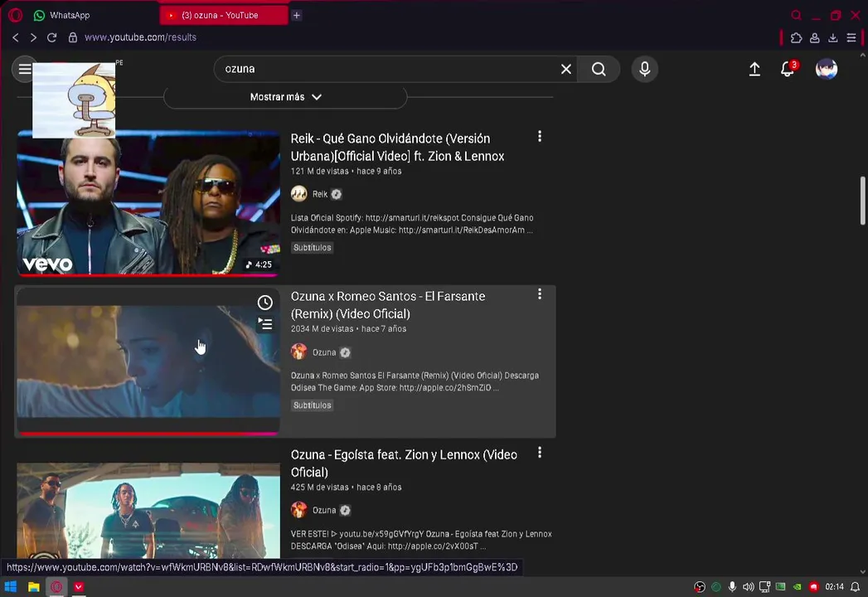Reload the YouTube page
The width and height of the screenshot is (868, 597).
point(52,37)
